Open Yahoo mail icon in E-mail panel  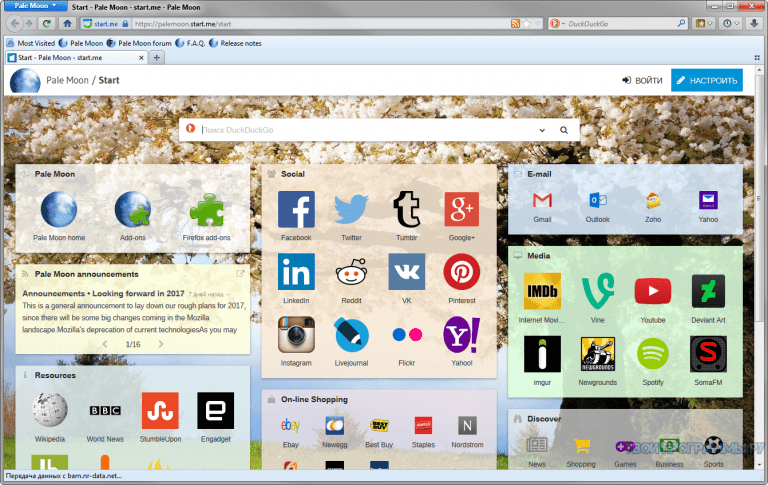(x=708, y=200)
